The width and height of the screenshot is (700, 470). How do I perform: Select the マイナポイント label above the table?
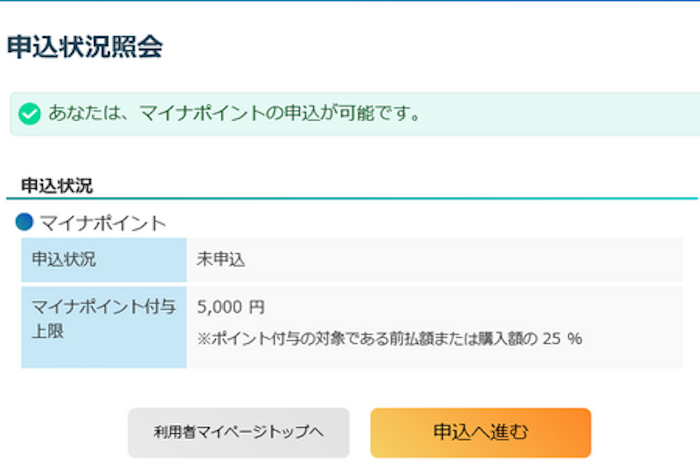click(103, 223)
